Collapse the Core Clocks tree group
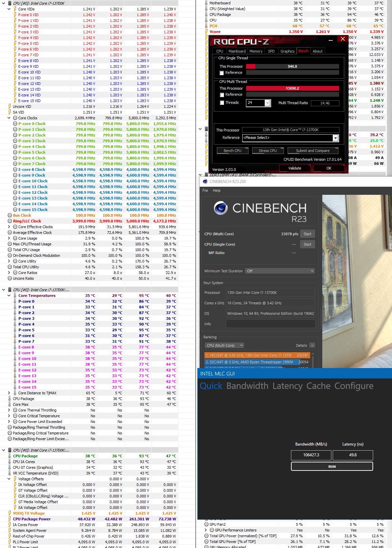Viewport: 392px width, 548px height. click(9, 118)
